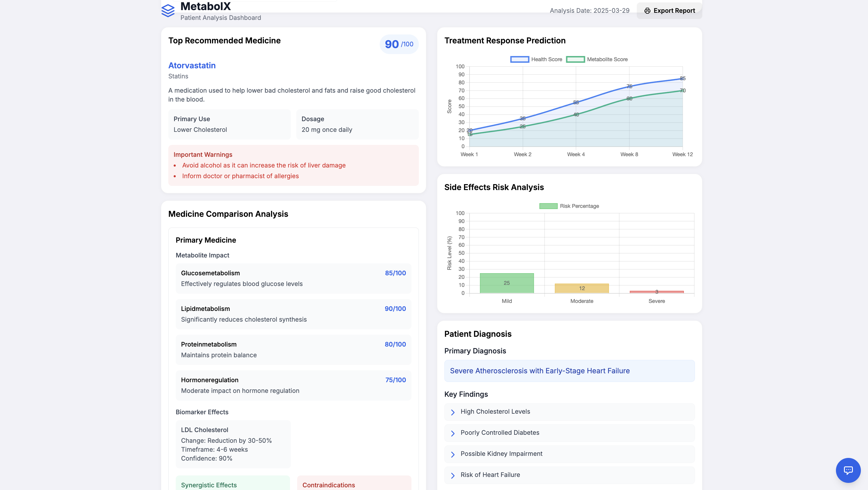Open the Atorvastatin medicine link
The width and height of the screenshot is (868, 490).
click(192, 65)
